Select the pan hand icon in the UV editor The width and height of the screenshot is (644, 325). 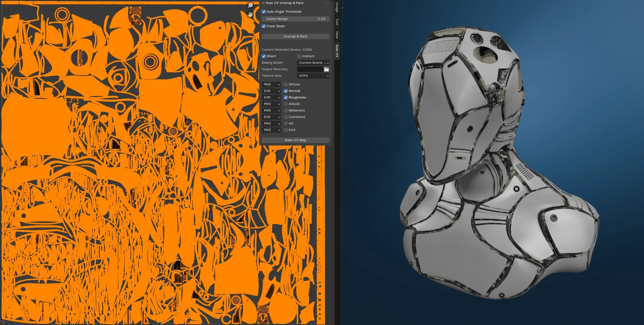coord(250,14)
